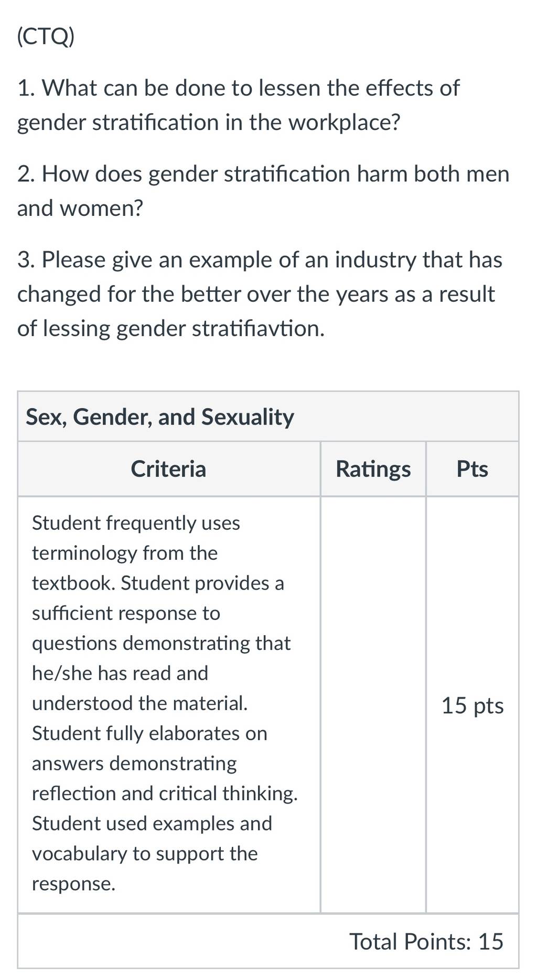
Task: Click the phrase 'Student frequently uses'
Action: pyautogui.click(x=136, y=523)
